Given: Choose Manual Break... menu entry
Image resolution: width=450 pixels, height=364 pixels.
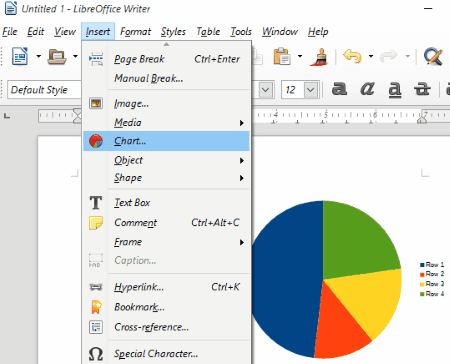Looking at the screenshot, I should click(166, 78).
